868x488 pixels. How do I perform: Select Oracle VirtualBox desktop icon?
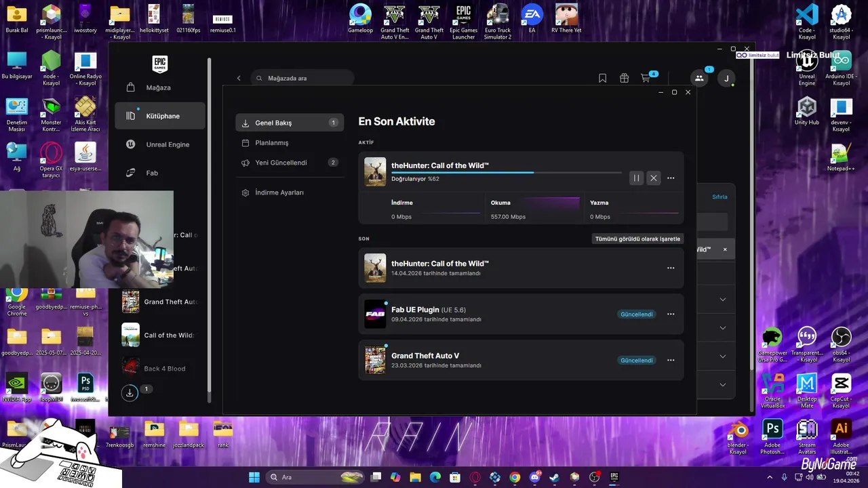pos(772,391)
